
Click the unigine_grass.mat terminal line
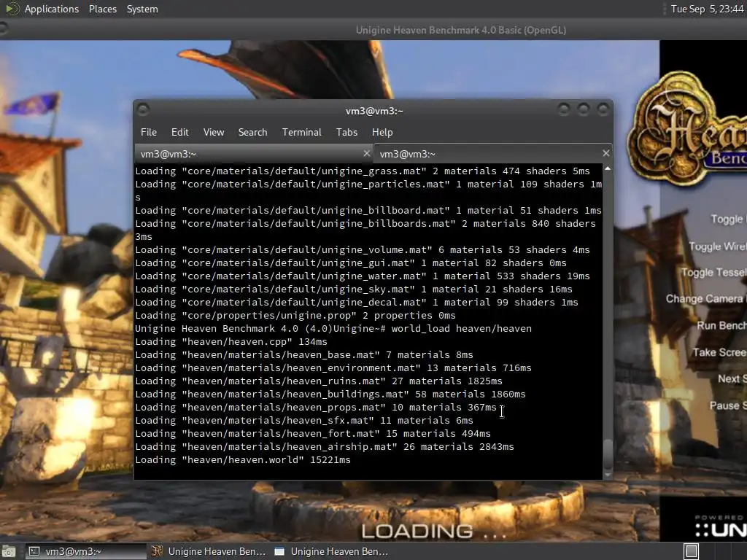point(362,171)
